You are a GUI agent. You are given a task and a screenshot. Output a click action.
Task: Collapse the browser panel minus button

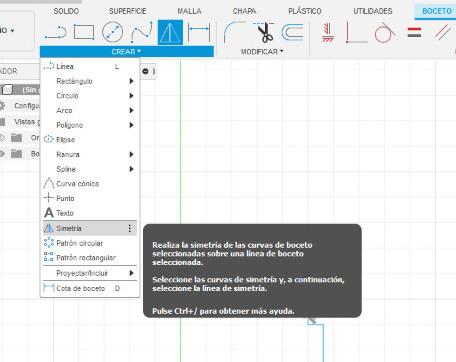tap(145, 71)
